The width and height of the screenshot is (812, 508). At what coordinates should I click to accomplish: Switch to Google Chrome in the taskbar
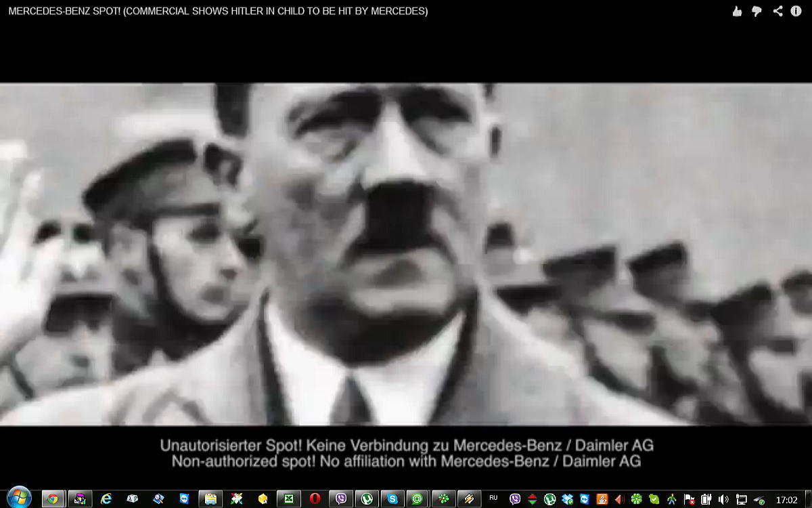[x=53, y=499]
